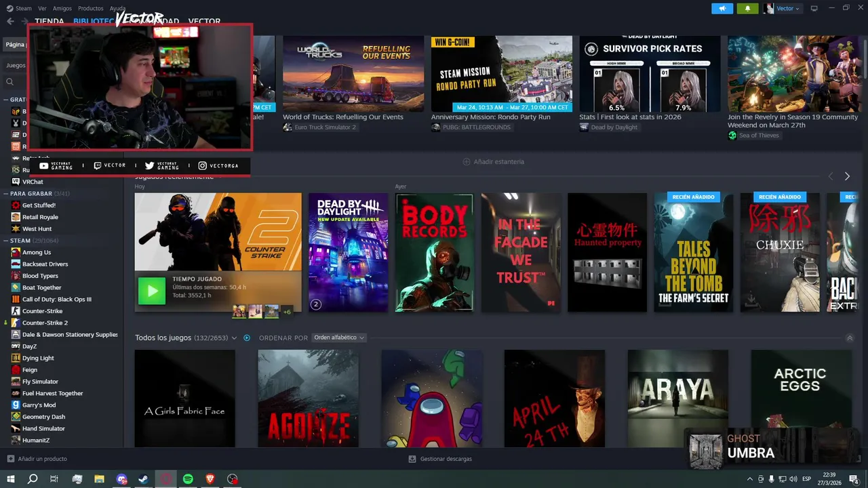Click the green play button for Counter-Strike 2
This screenshot has height=488, width=868.
coord(152,291)
